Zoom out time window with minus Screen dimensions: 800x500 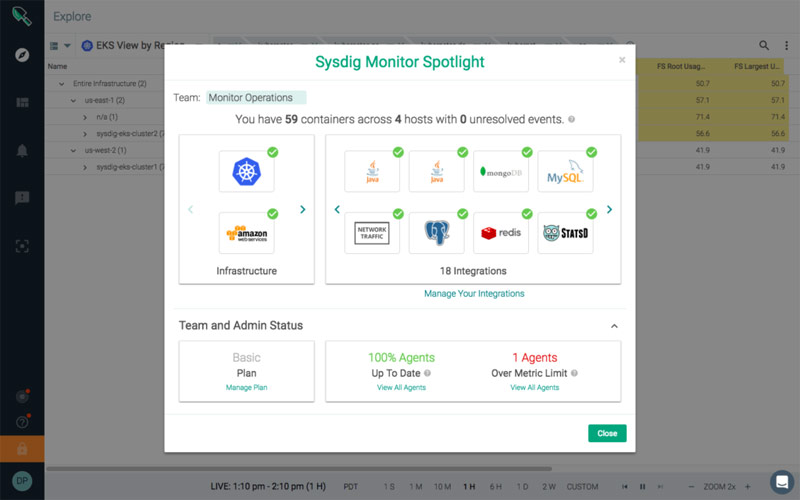691,487
